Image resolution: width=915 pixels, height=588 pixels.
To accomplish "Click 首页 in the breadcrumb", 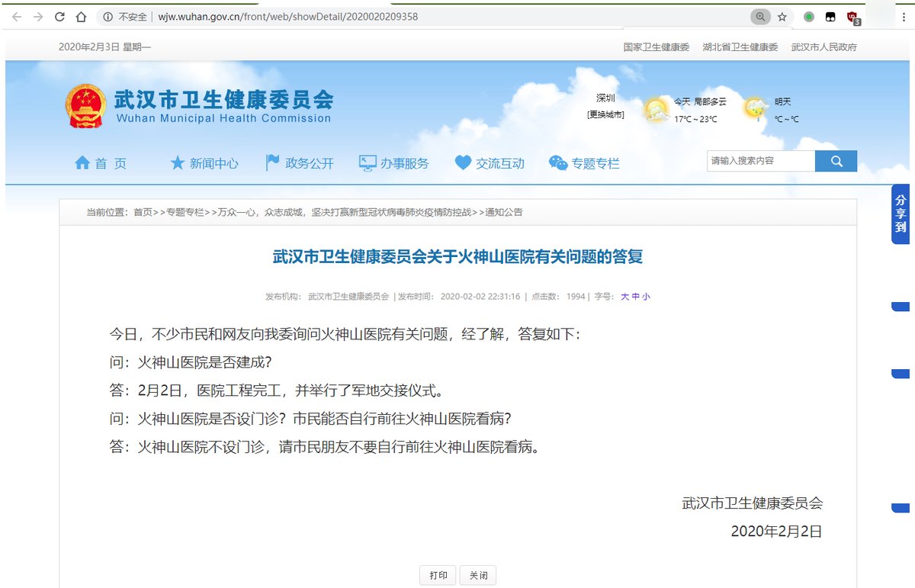I will (x=143, y=212).
